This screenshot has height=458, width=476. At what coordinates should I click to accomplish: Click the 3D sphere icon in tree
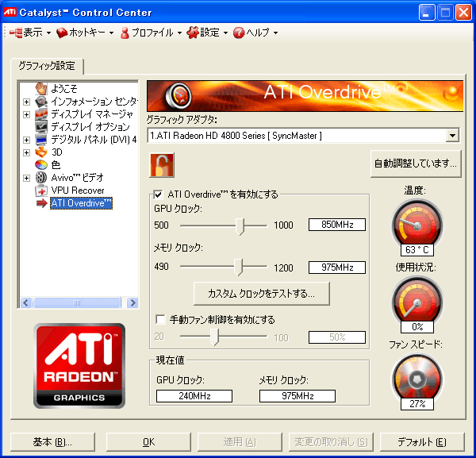coord(41,152)
